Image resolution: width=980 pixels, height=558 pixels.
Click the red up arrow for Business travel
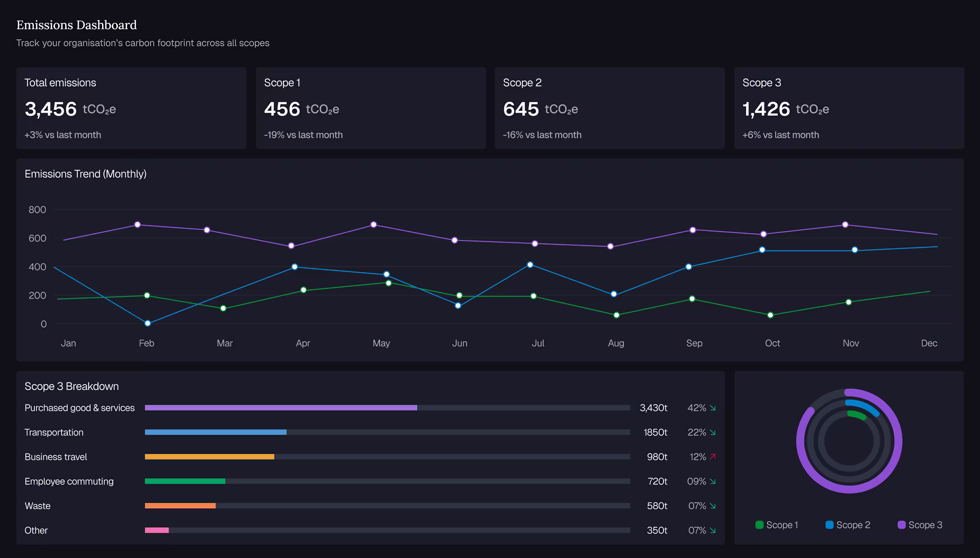pyautogui.click(x=713, y=457)
